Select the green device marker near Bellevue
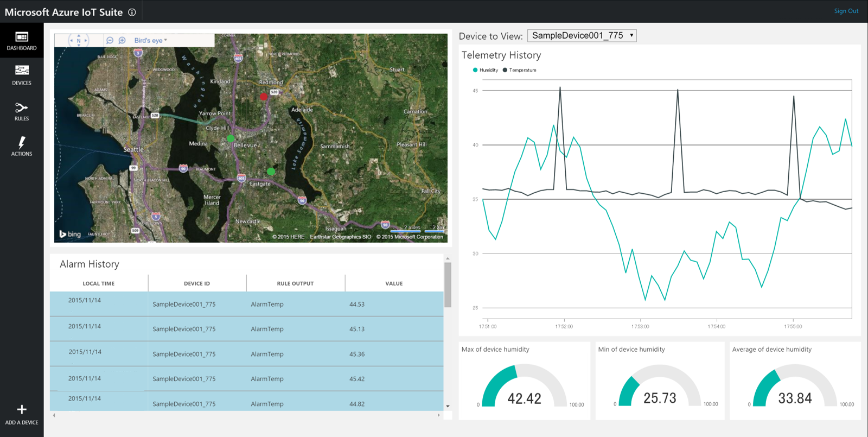The height and width of the screenshot is (437, 868). pyautogui.click(x=231, y=138)
